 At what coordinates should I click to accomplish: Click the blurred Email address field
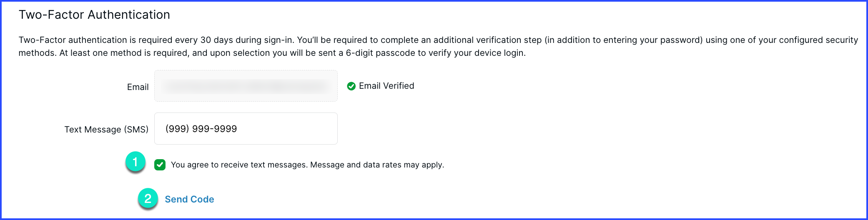[246, 86]
